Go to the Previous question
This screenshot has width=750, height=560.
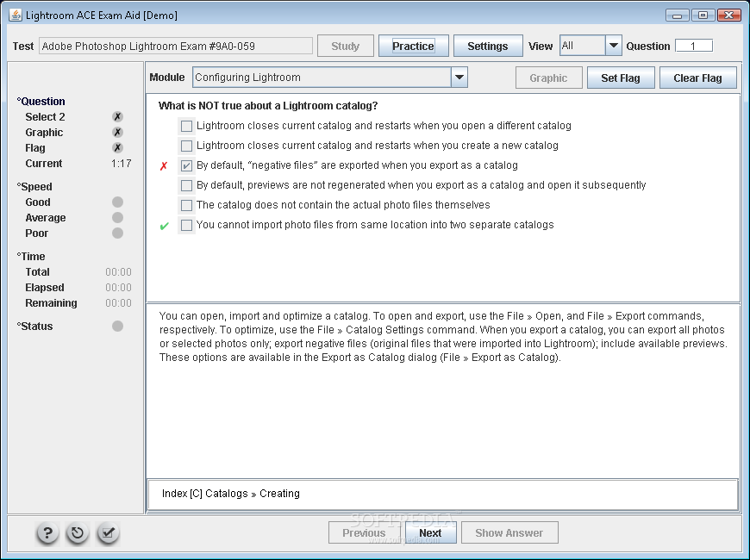364,532
